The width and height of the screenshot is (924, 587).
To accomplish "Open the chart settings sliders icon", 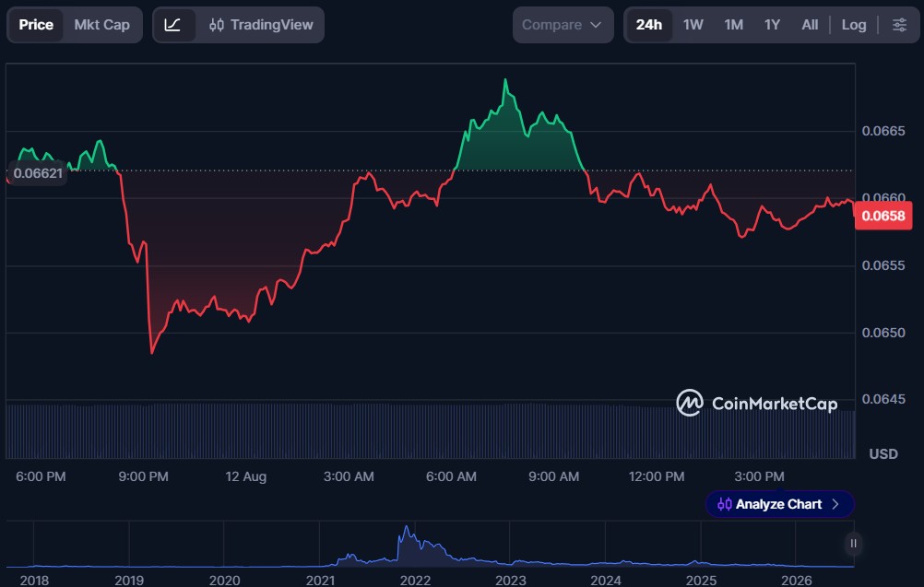I will pyautogui.click(x=899, y=25).
